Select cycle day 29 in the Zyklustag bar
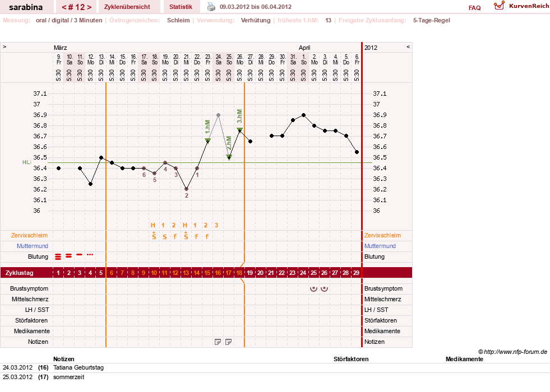The image size is (550, 392). coord(357,273)
